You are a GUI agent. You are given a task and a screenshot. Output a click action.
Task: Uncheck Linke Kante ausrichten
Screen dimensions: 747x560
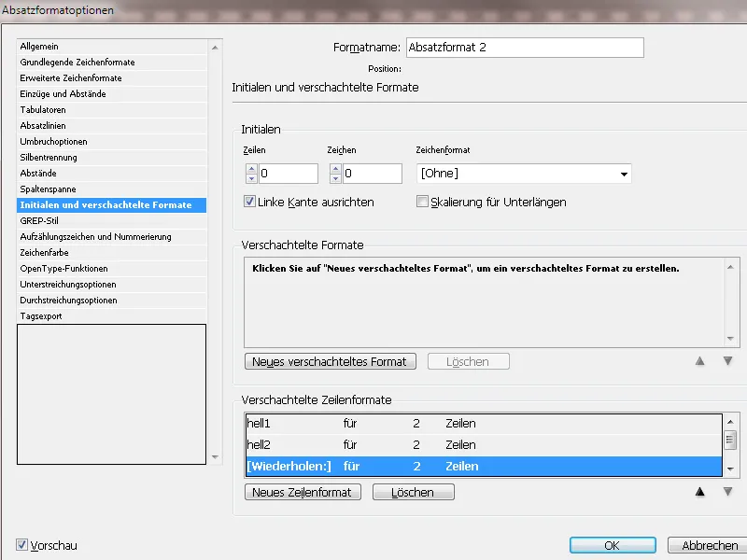(x=248, y=202)
